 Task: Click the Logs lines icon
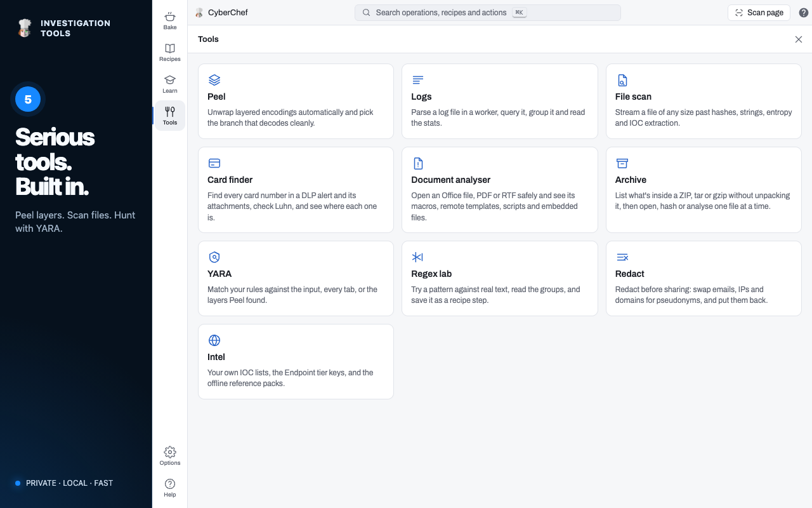click(x=418, y=80)
